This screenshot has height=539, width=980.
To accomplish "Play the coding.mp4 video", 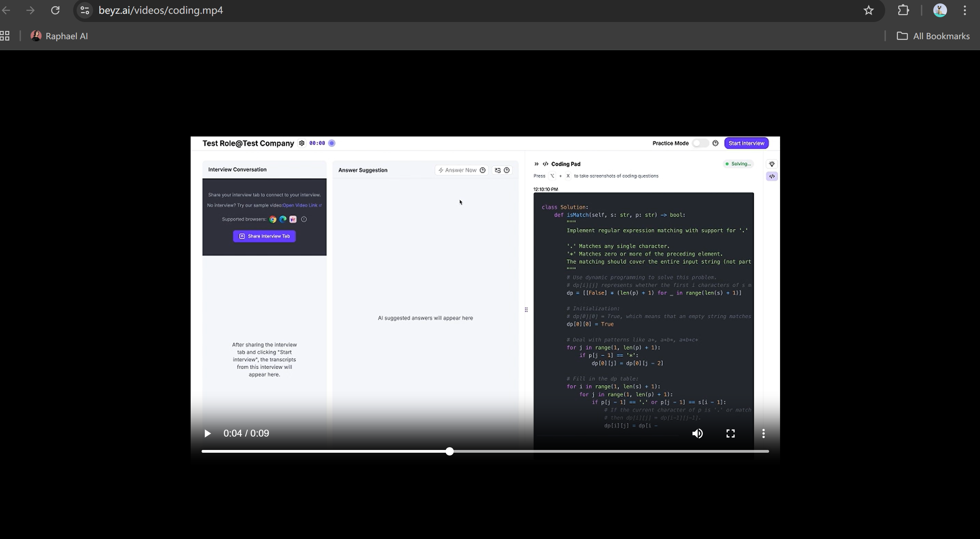I will 207,433.
